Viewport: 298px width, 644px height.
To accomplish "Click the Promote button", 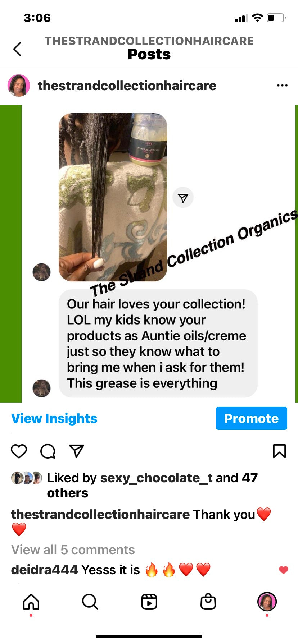I will [x=251, y=418].
